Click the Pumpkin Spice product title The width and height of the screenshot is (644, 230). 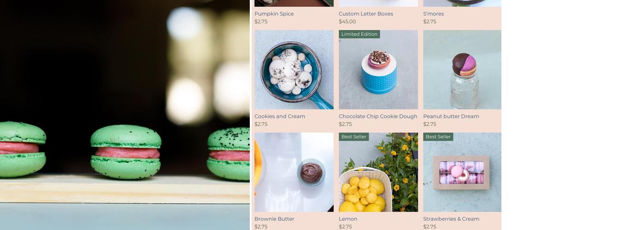tap(274, 14)
